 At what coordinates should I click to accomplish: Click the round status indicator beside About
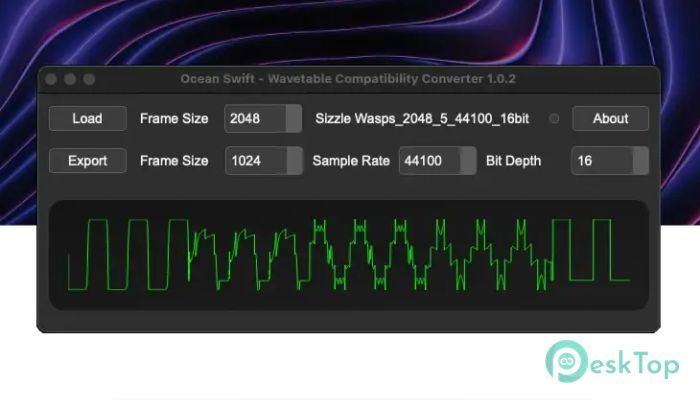(x=555, y=118)
